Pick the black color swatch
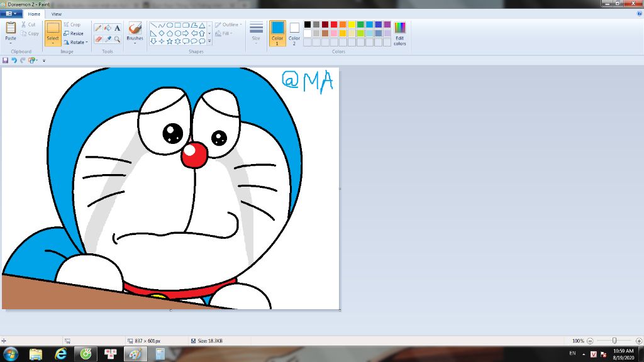Viewport: 644px width, 362px height. pos(307,25)
